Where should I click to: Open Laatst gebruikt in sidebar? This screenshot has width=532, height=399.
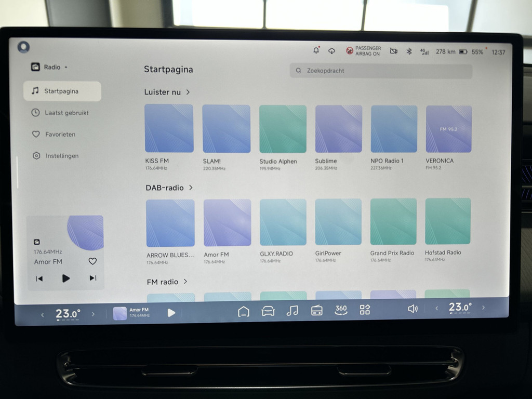click(x=66, y=113)
